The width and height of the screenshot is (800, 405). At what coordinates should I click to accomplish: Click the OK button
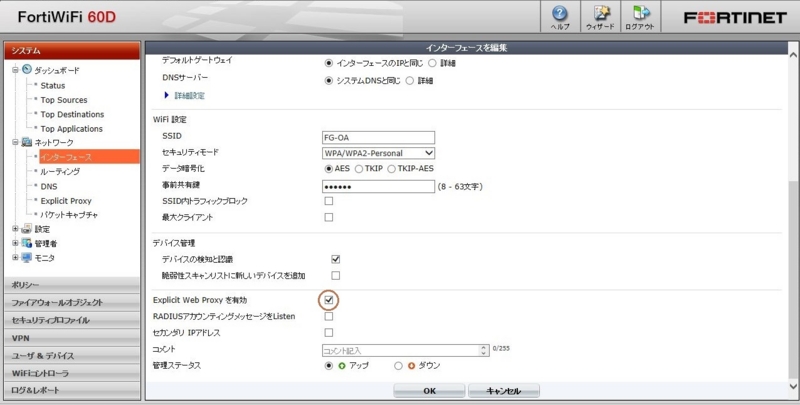(x=429, y=391)
